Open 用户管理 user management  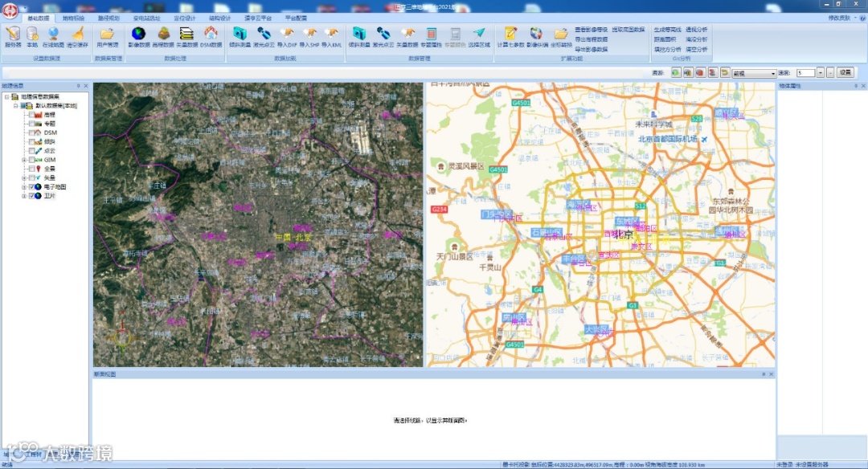pos(108,37)
